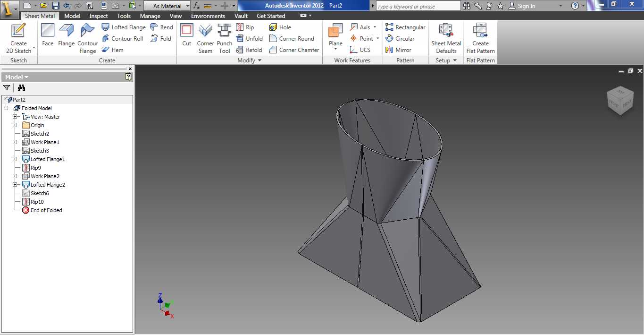Select Sketch6 in the browser tree
This screenshot has height=335, width=644.
[x=36, y=193]
